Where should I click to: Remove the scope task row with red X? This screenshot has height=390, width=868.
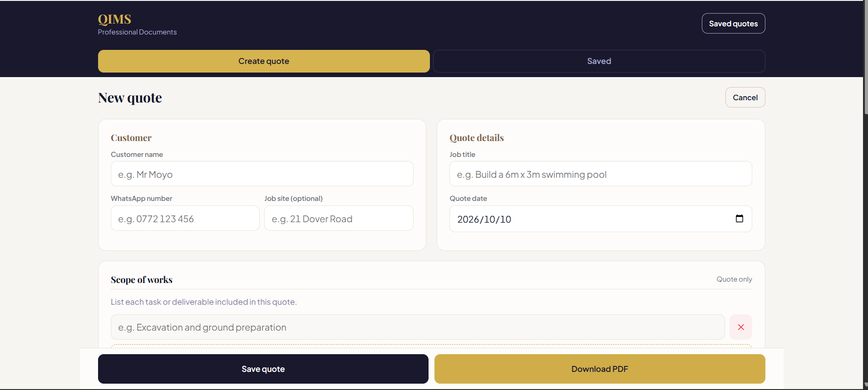(741, 327)
